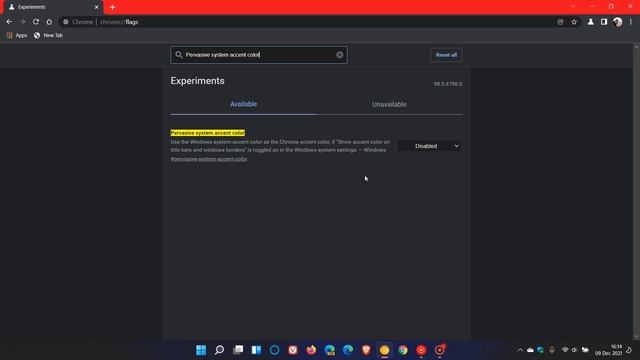Close the Experiments tab

pos(97,7)
